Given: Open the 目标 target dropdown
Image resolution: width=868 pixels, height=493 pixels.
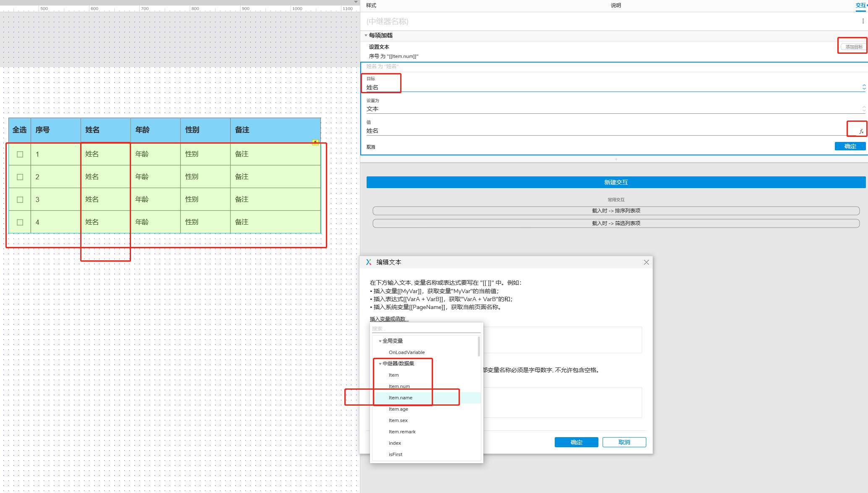Looking at the screenshot, I should [x=616, y=87].
